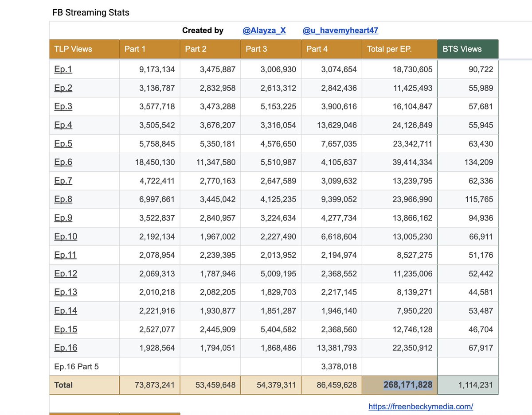This screenshot has height=415, width=532.
Task: Select Ep.11 total 8,527,275
Action: click(400, 255)
